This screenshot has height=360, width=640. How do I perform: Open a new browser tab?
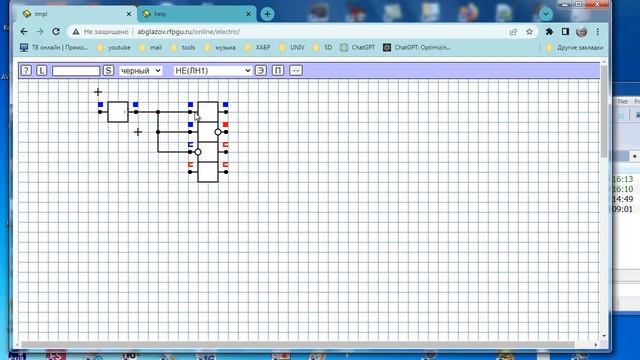(x=267, y=14)
